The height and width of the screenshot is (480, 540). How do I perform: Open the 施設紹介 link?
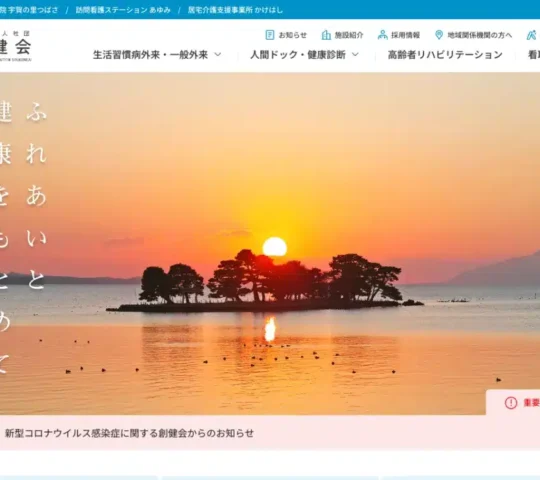pyautogui.click(x=349, y=35)
